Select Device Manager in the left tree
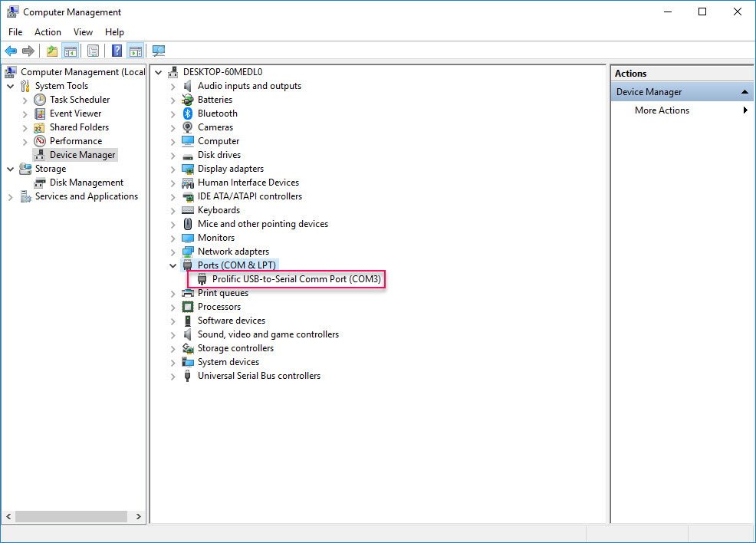 tap(83, 155)
